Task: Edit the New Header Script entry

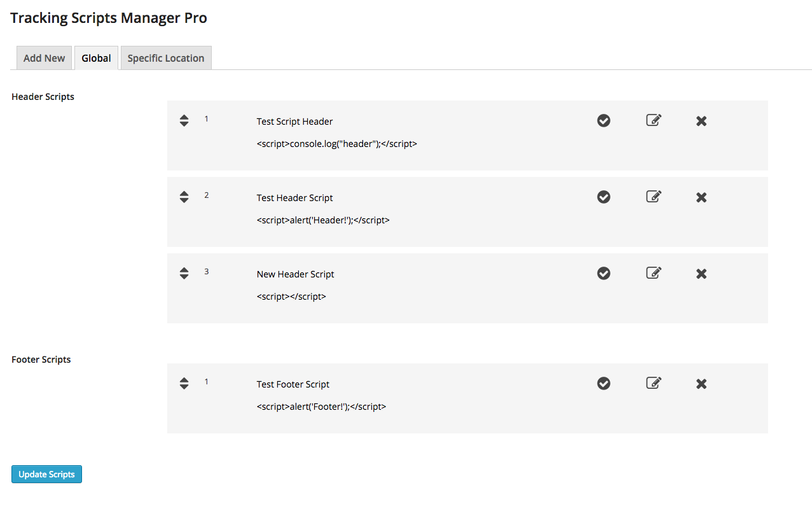Action: [x=654, y=273]
